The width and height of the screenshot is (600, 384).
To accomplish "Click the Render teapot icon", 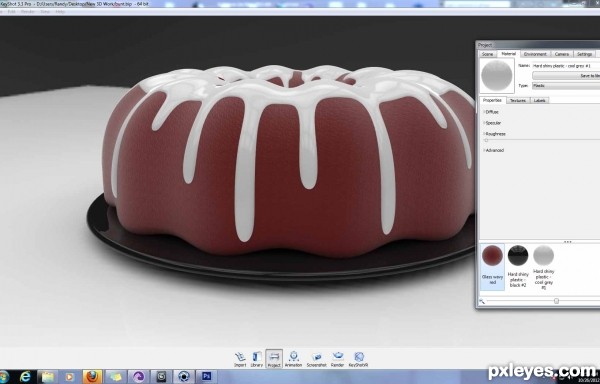I will coord(338,359).
